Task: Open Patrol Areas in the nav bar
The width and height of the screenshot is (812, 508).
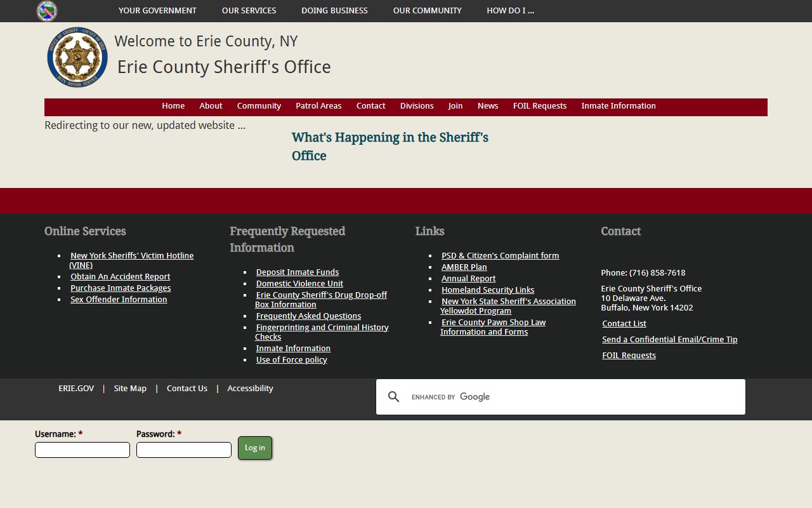Action: (318, 106)
